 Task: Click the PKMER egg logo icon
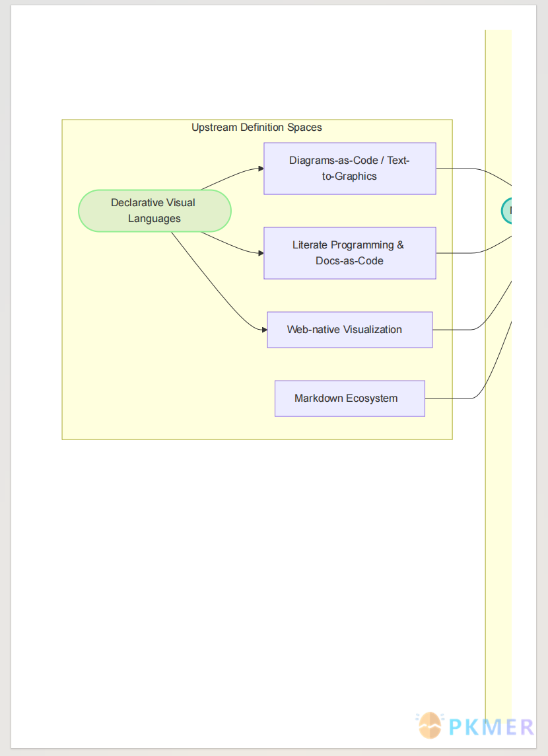click(x=430, y=726)
